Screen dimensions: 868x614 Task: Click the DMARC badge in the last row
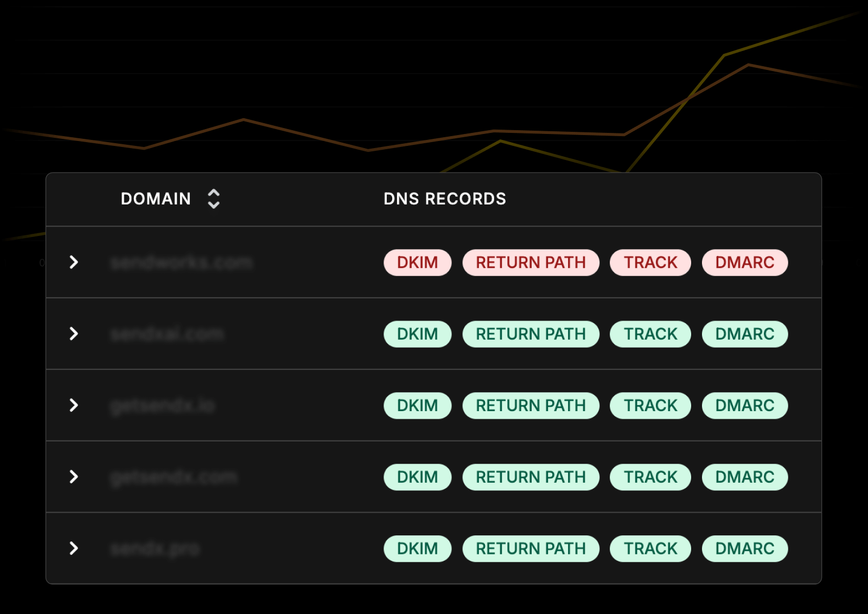pyautogui.click(x=744, y=549)
